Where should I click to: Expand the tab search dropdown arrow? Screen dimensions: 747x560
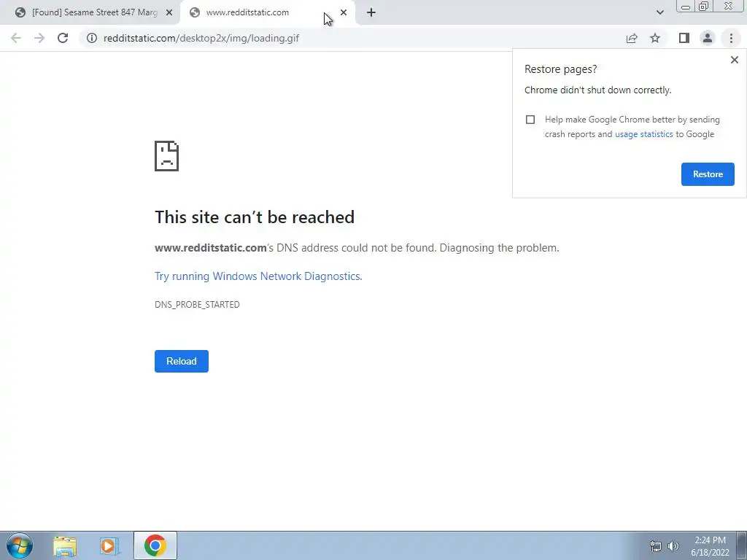(659, 12)
